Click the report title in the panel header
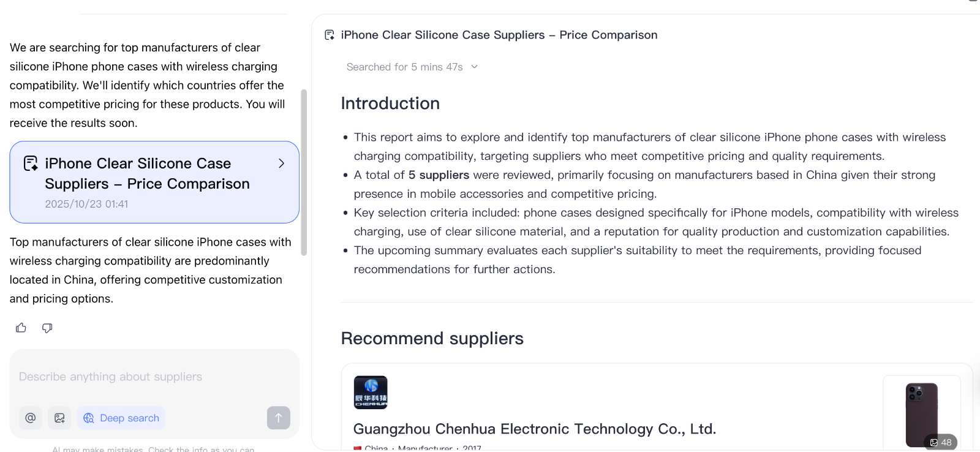This screenshot has width=980, height=452. click(499, 35)
